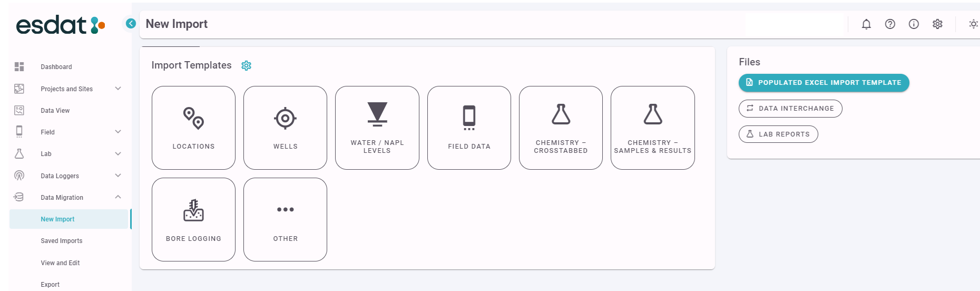Viewport: 980px width, 291px height.
Task: Open the help question mark icon
Action: (x=890, y=24)
